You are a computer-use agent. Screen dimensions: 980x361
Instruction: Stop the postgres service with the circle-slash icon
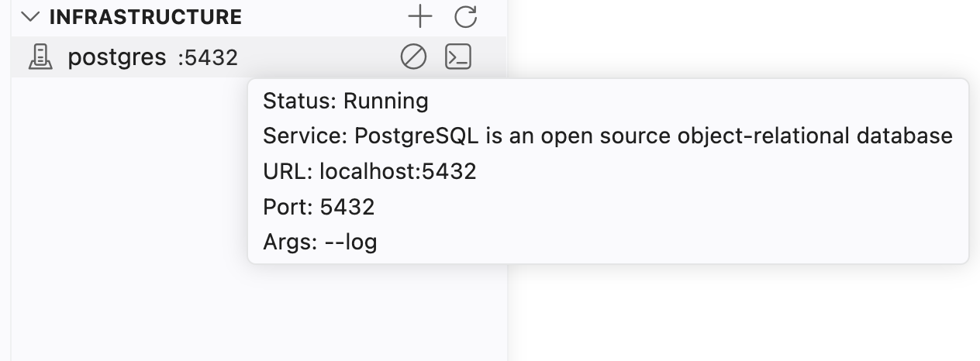(x=413, y=57)
